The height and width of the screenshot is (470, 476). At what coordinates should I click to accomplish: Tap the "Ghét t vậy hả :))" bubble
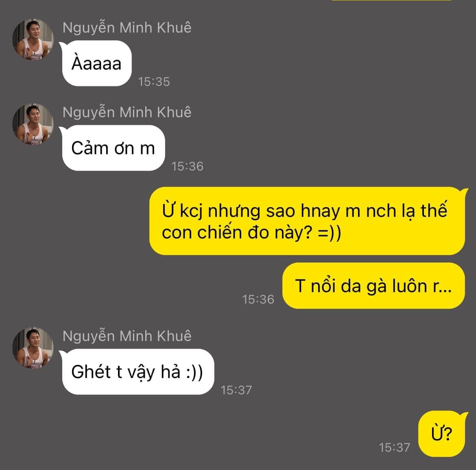137,372
